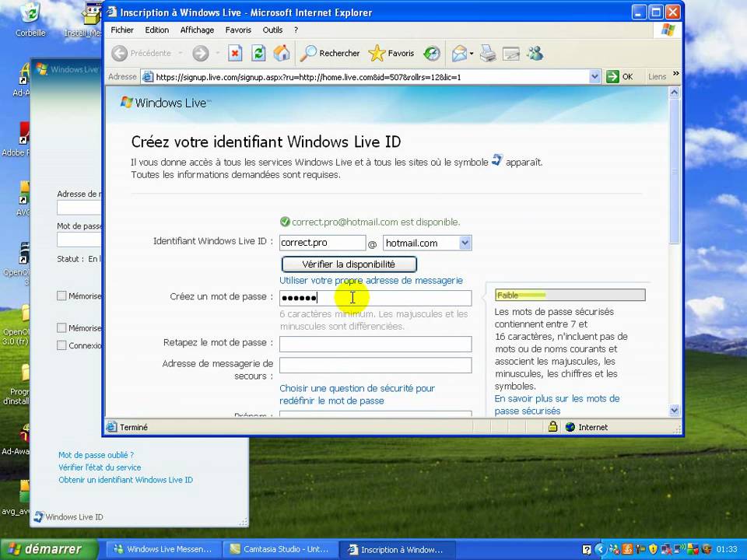This screenshot has width=747, height=560.
Task: Toggle Connexion checkbox in Messenger window
Action: coord(61,345)
